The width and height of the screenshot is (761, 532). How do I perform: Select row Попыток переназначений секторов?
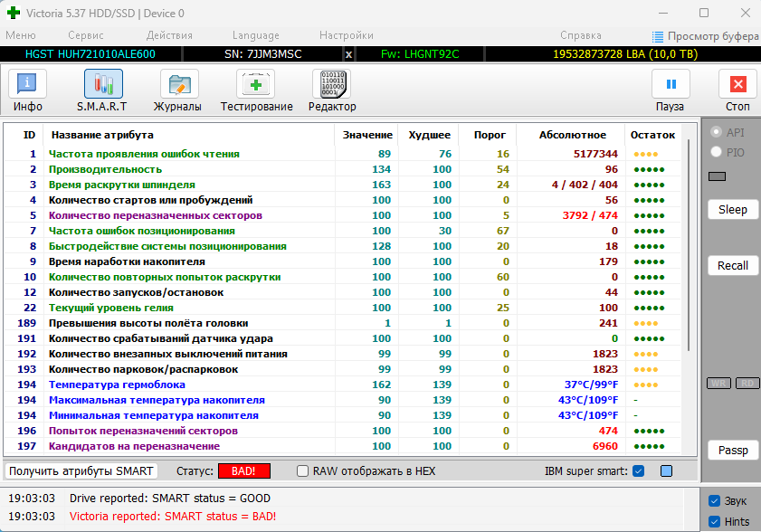point(343,431)
